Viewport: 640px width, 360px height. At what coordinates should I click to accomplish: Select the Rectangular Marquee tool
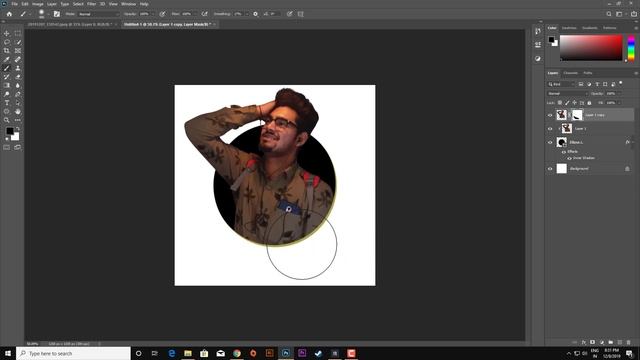point(18,33)
